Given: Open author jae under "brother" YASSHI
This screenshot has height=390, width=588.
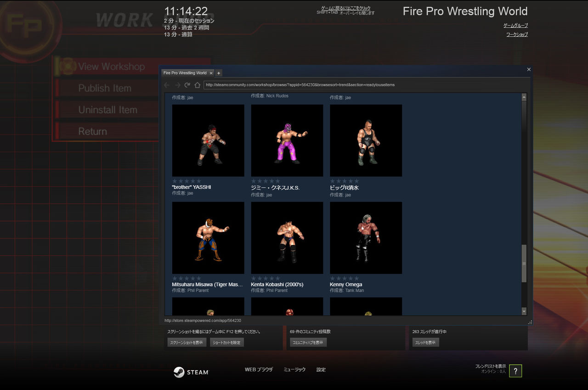Looking at the screenshot, I should pos(190,193).
